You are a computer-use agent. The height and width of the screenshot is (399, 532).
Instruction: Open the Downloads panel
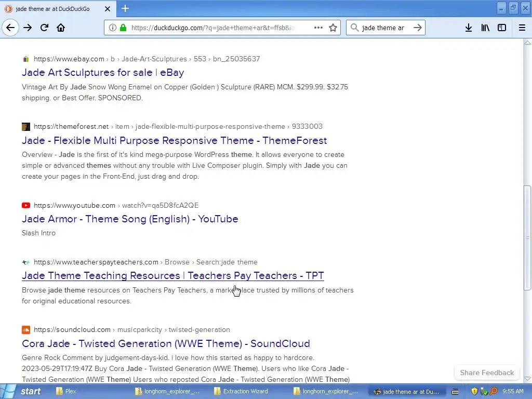(x=469, y=28)
